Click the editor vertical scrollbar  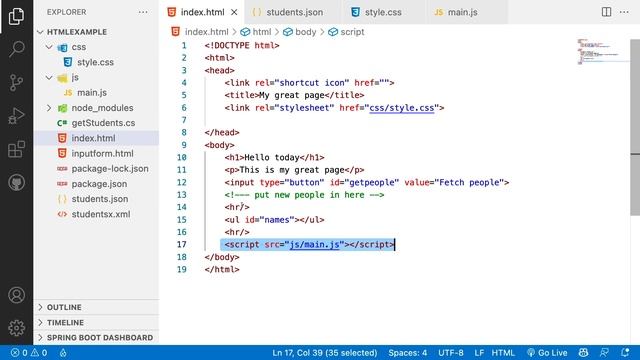635,127
